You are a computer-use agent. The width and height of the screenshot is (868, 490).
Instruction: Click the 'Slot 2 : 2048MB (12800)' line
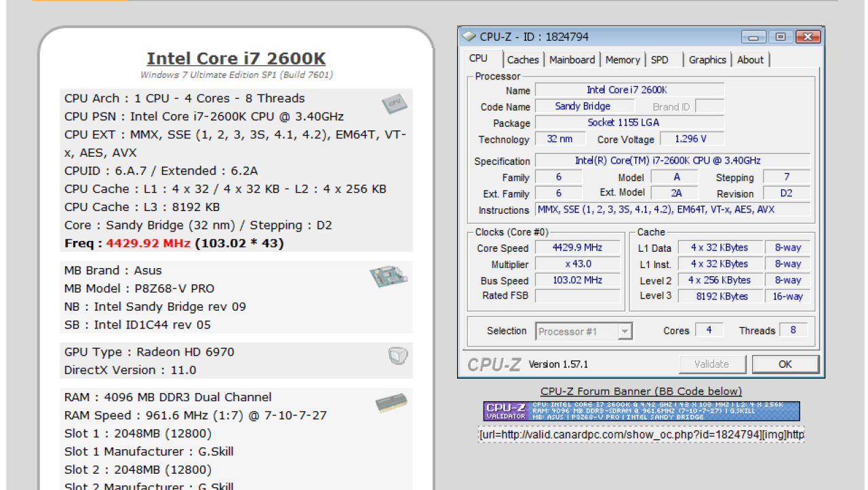(138, 470)
